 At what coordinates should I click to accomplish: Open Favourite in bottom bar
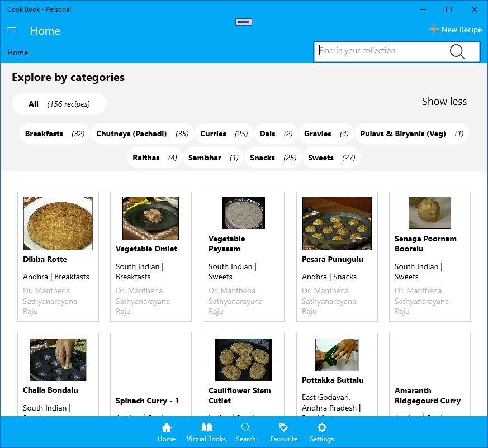coord(284,433)
